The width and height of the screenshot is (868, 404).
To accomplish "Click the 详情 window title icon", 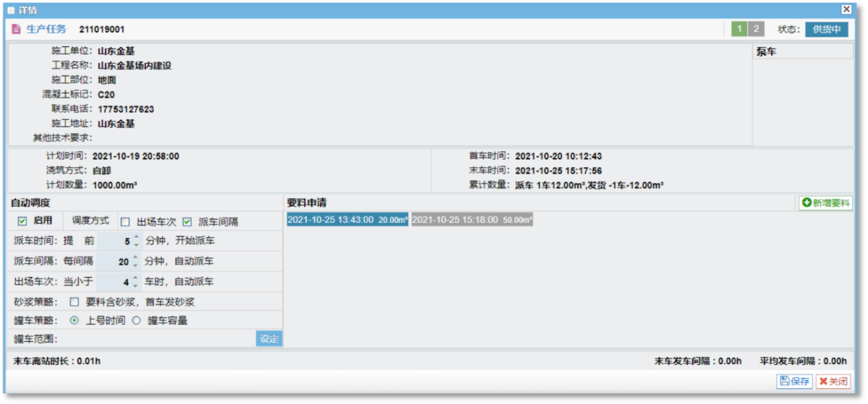I will tap(10, 10).
